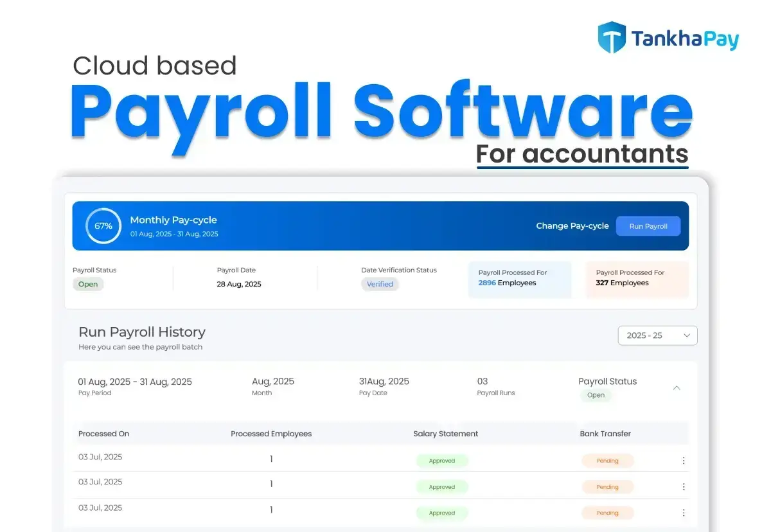Click the Run Payroll History heading
The width and height of the screenshot is (771, 532).
[x=142, y=332]
